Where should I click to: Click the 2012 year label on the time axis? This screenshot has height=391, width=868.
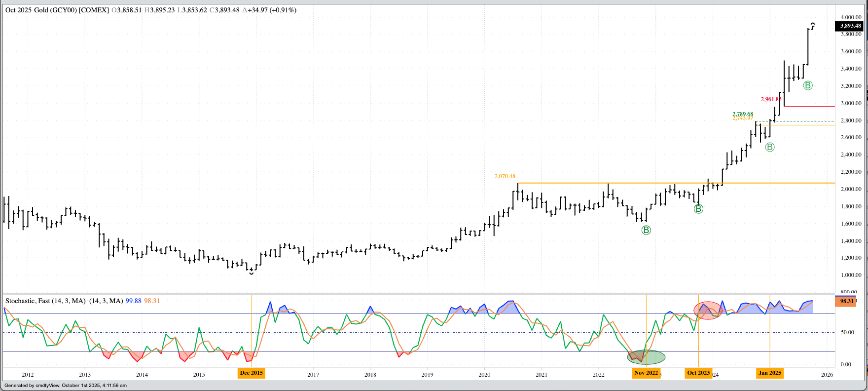pyautogui.click(x=28, y=375)
